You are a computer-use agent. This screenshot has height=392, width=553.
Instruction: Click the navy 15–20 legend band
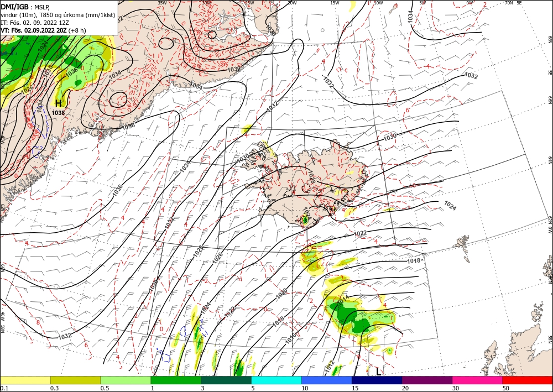tap(377, 380)
